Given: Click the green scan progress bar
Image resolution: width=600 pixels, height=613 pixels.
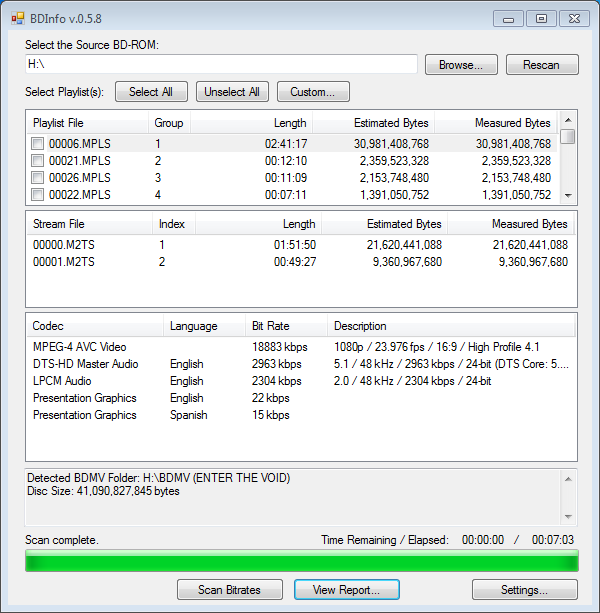Looking at the screenshot, I should [x=300, y=561].
